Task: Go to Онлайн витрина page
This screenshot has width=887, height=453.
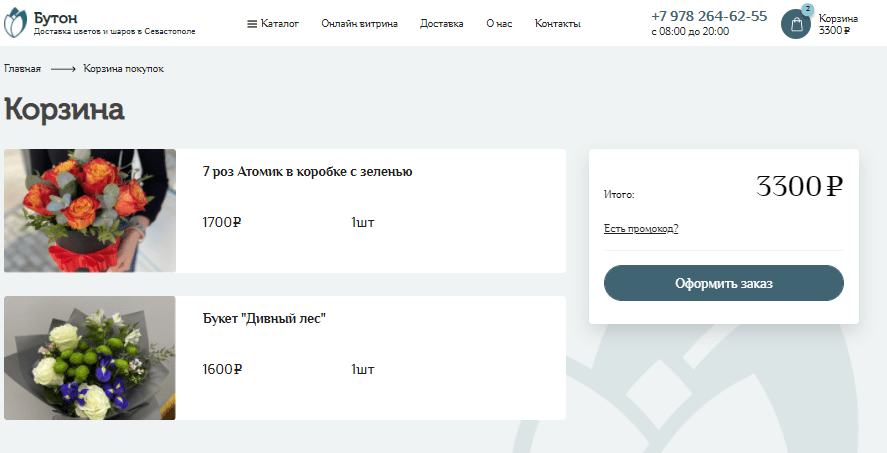Action: (359, 23)
